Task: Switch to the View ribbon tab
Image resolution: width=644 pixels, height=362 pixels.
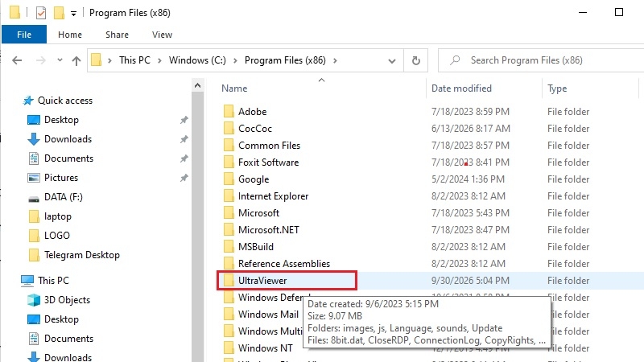Action: pos(163,35)
